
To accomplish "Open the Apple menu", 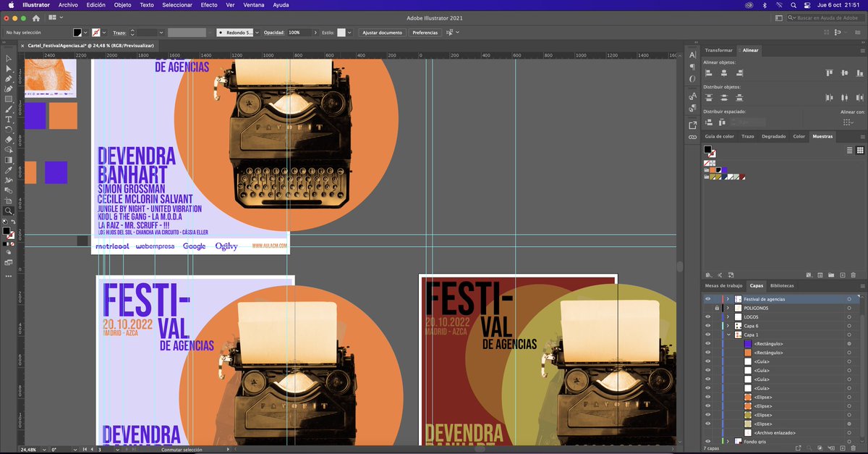I will (x=11, y=4).
